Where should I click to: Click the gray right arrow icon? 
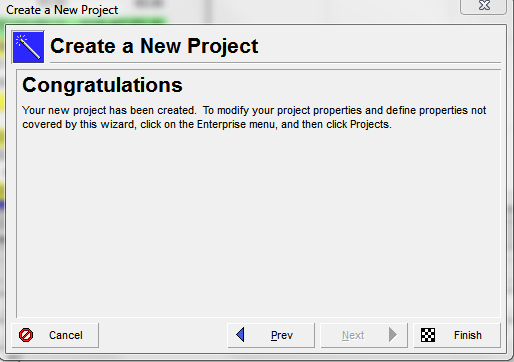pos(393,335)
